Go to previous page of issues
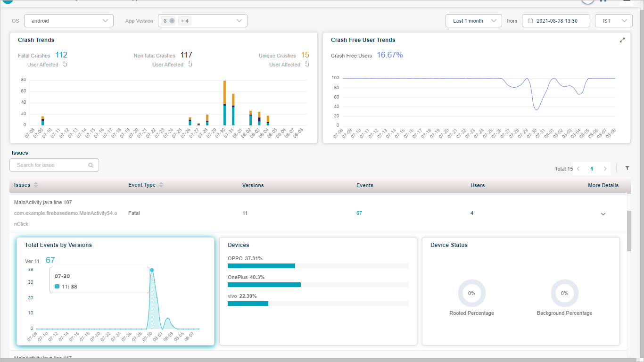 click(578, 169)
